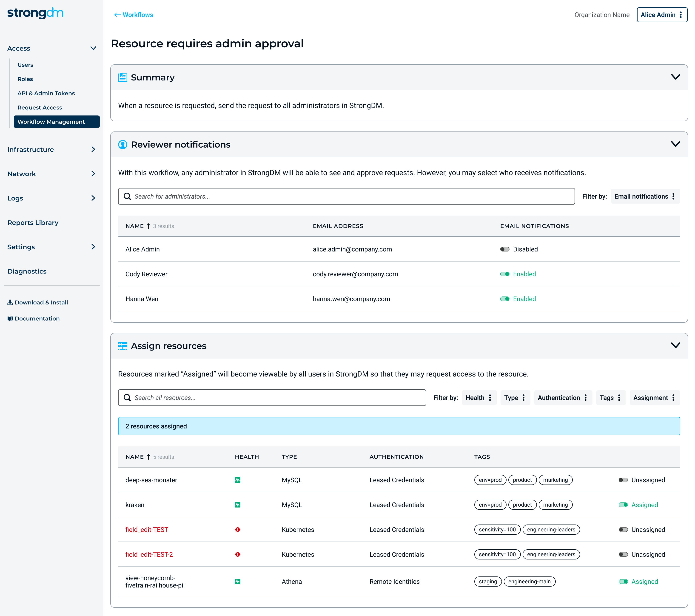Click the Assign resources server icon
The image size is (695, 616).
tap(122, 346)
